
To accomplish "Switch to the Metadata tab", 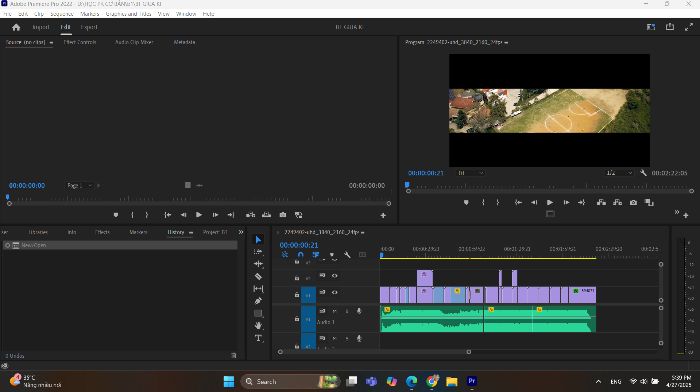I will click(x=184, y=42).
